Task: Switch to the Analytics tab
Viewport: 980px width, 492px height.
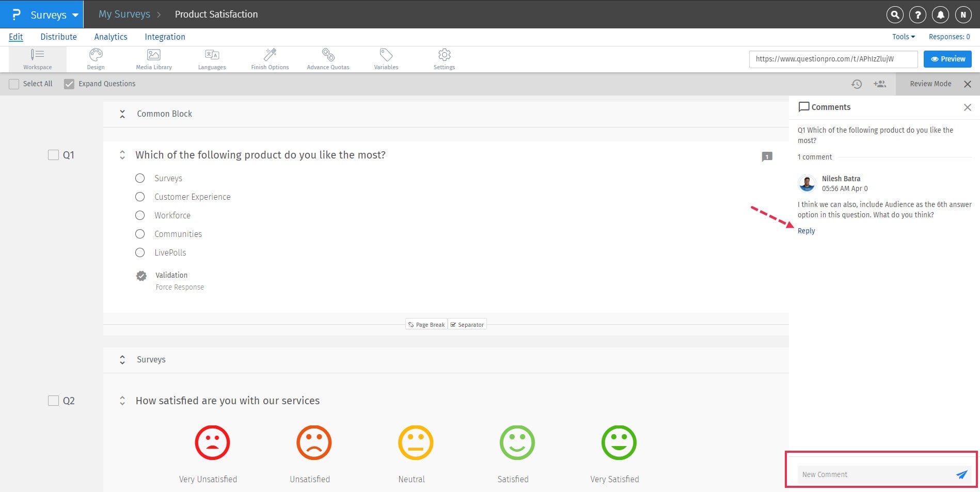Action: 110,37
